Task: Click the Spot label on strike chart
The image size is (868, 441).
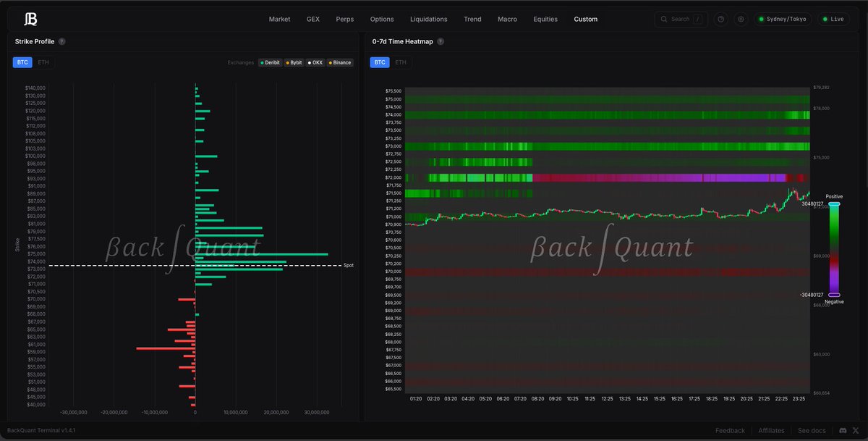Action: [349, 266]
